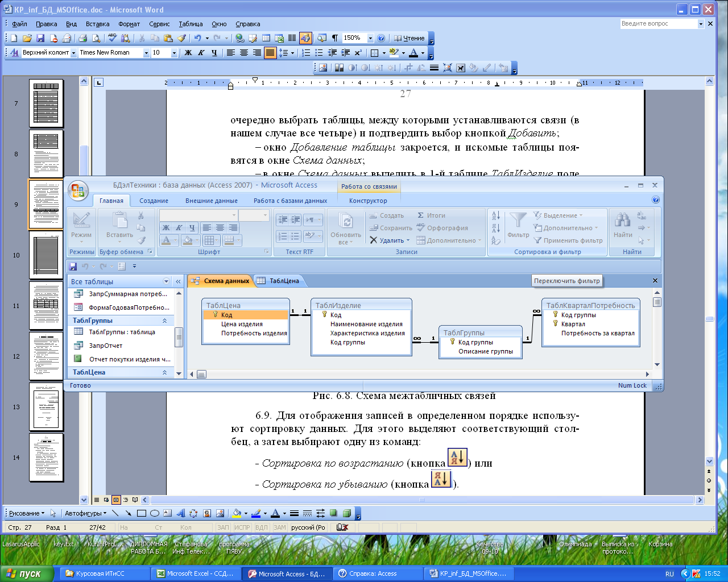The height and width of the screenshot is (582, 728).
Task: Toggle Bold (Ж) formatting
Action: pyautogui.click(x=188, y=52)
